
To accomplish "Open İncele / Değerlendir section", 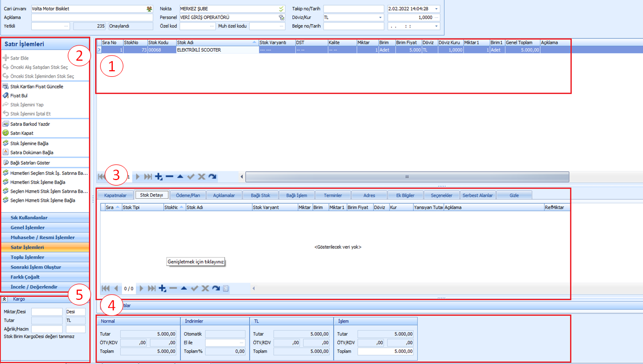I will pyautogui.click(x=45, y=287).
